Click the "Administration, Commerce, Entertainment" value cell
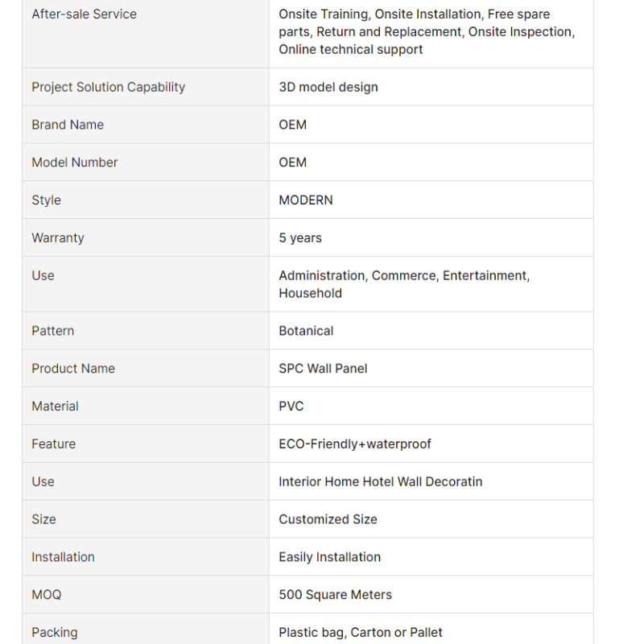Screen dimensions: 644x644 point(403,284)
